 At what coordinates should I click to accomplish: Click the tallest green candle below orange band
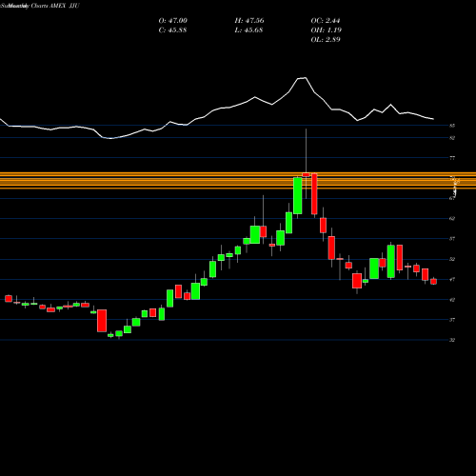tap(297, 196)
